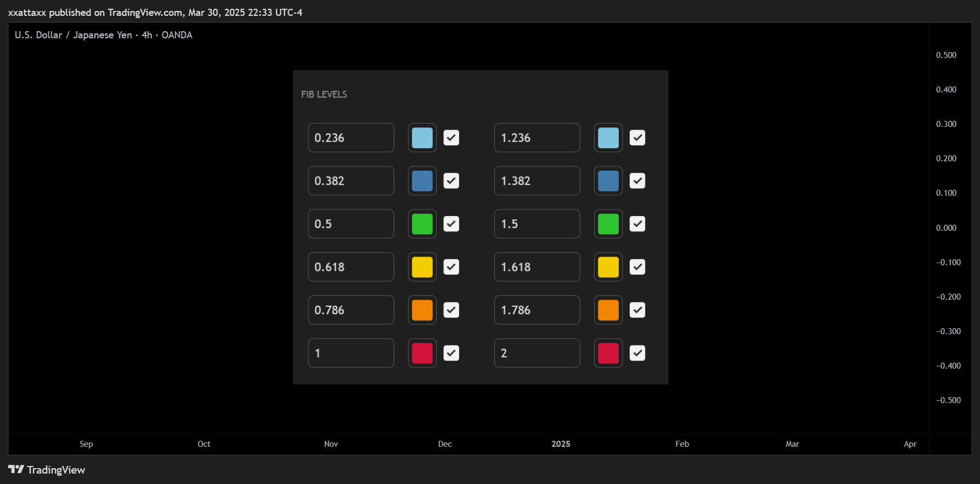Toggle the 1.5 level checkbox
The height and width of the screenshot is (484, 980).
pos(637,224)
